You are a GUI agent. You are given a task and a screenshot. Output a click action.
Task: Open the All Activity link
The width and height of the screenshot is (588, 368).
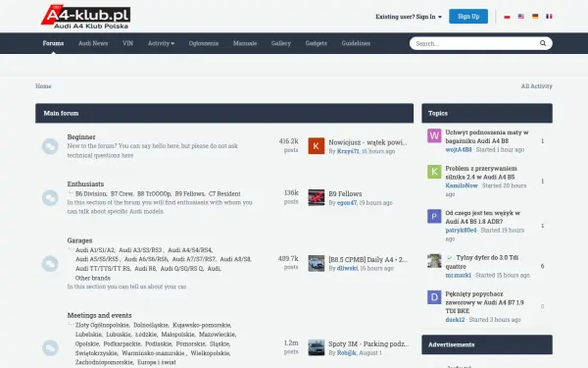[537, 86]
